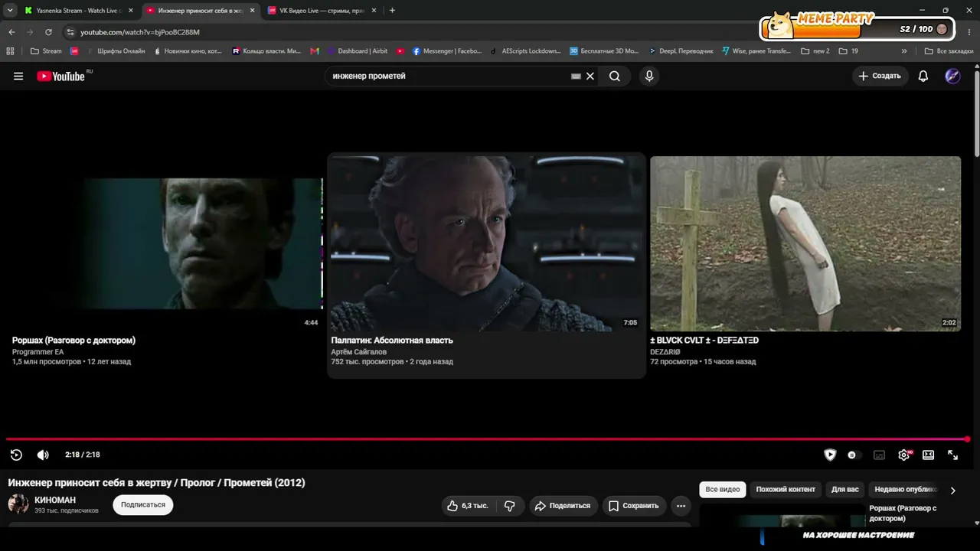Open the DEZARIØ channel name
This screenshot has height=551, width=980.
(665, 352)
